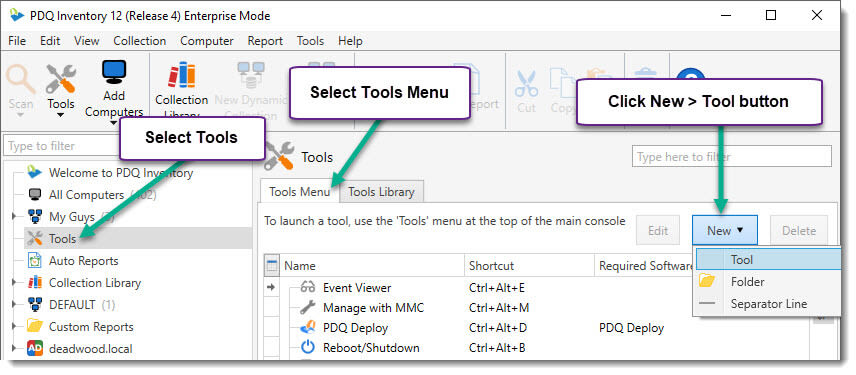
Task: Expand the Collection Library tree node
Action: tap(14, 283)
